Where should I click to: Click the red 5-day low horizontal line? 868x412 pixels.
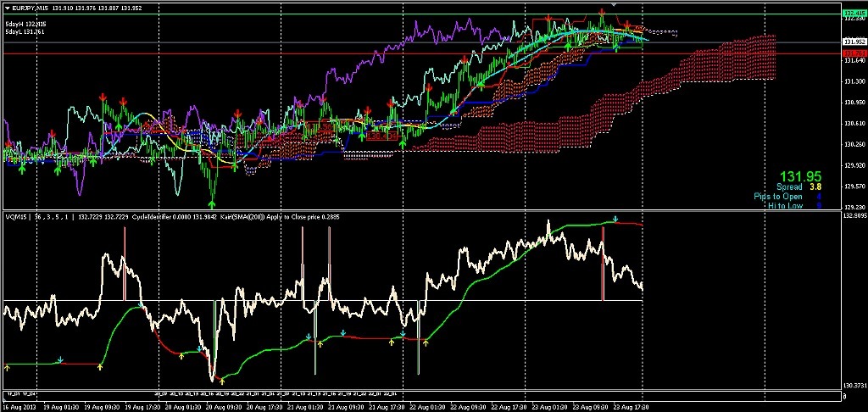[x=420, y=53]
